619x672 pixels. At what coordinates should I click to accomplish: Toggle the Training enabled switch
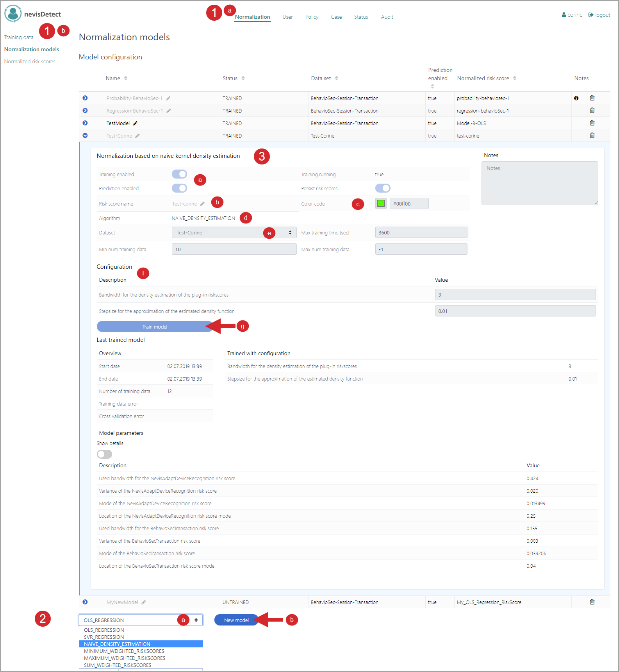(x=179, y=174)
